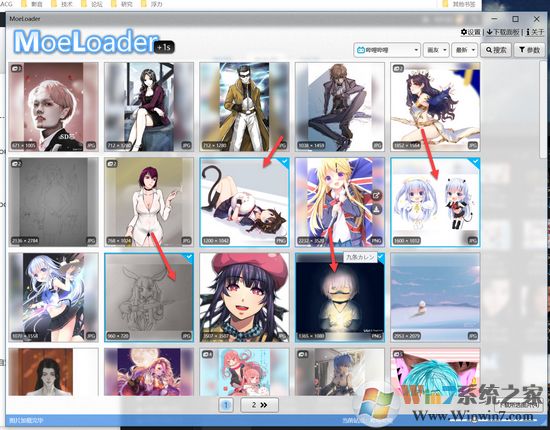Deselect the checked cat-girl lying down image
The height and width of the screenshot is (430, 550).
pyautogui.click(x=284, y=162)
